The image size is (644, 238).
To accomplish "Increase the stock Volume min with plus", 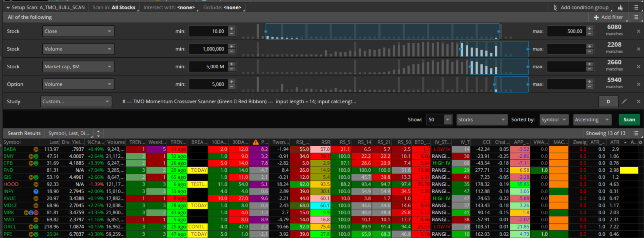I will [x=232, y=46].
